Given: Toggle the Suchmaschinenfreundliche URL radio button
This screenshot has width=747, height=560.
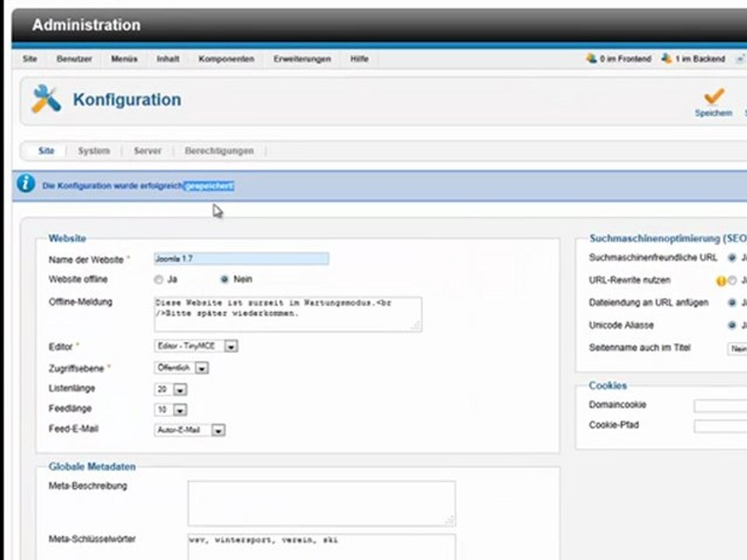Looking at the screenshot, I should [x=731, y=258].
